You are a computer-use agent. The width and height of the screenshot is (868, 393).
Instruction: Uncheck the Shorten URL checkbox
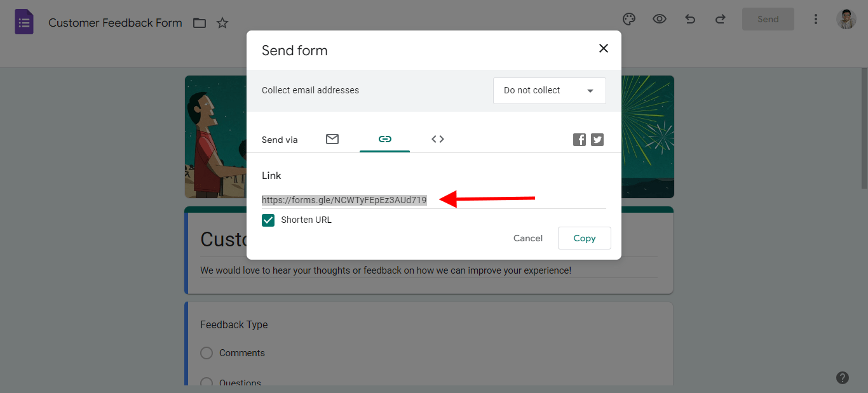[268, 220]
